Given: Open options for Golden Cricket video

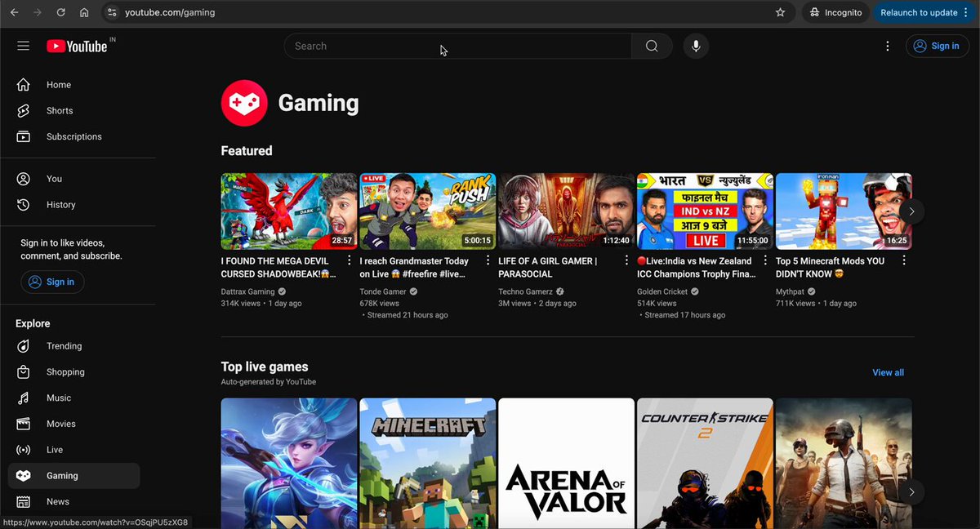Looking at the screenshot, I should (x=766, y=261).
